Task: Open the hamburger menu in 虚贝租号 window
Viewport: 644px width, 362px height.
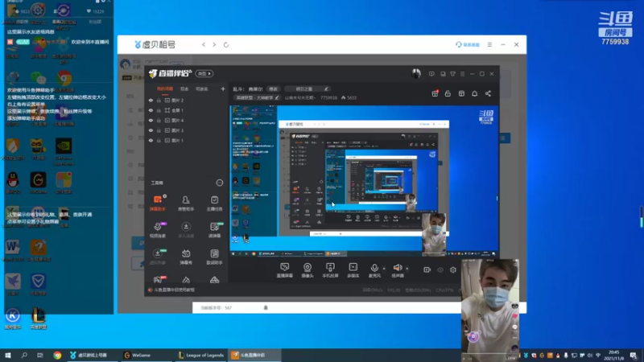Action: click(x=489, y=44)
